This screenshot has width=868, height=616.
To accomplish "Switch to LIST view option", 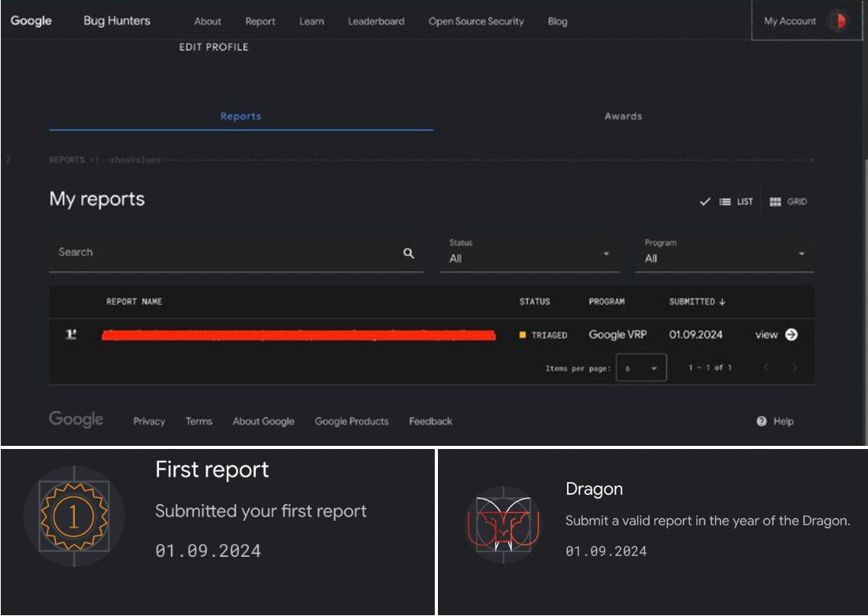I will [736, 202].
